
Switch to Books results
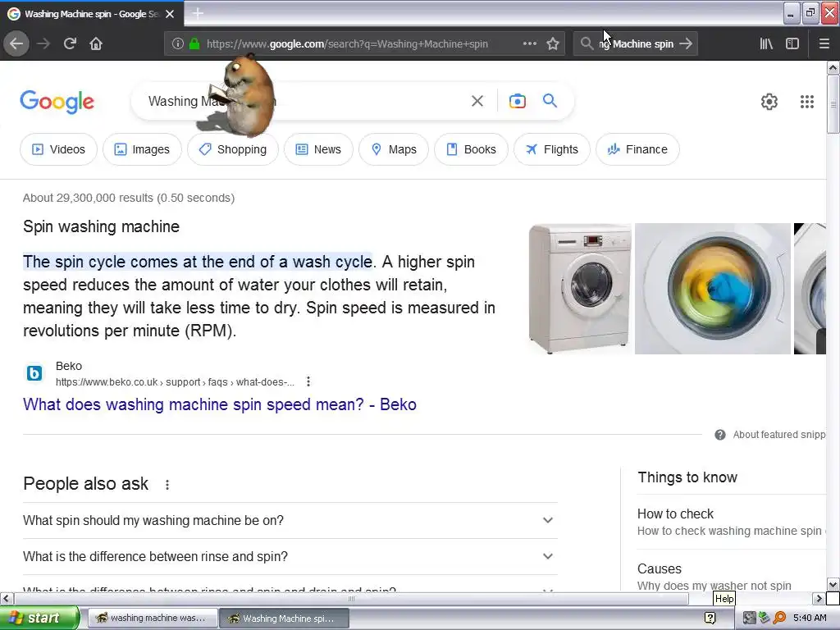[x=471, y=149]
